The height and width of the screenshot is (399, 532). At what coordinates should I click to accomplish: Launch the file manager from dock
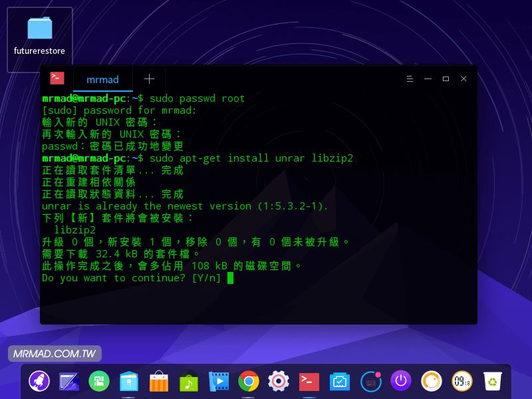click(x=129, y=382)
